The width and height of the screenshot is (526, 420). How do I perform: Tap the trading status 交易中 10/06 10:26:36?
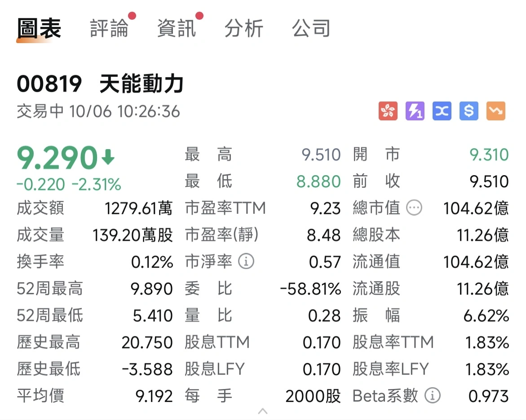click(98, 111)
